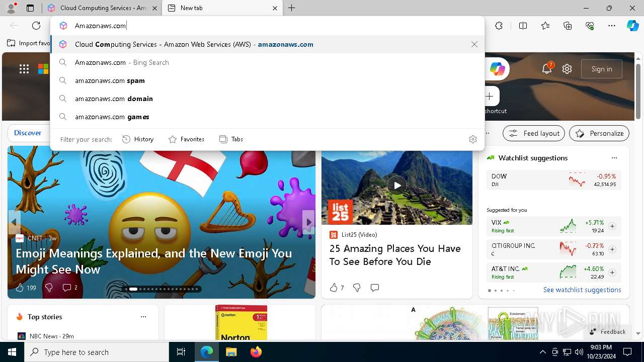Image resolution: width=644 pixels, height=362 pixels.
Task: Open Feed layout options
Action: tap(534, 133)
